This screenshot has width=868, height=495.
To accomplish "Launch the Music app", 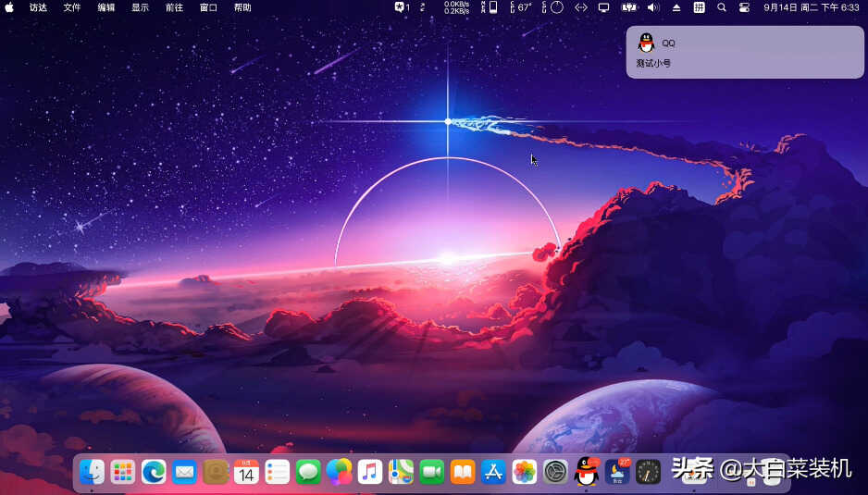I will [370, 472].
